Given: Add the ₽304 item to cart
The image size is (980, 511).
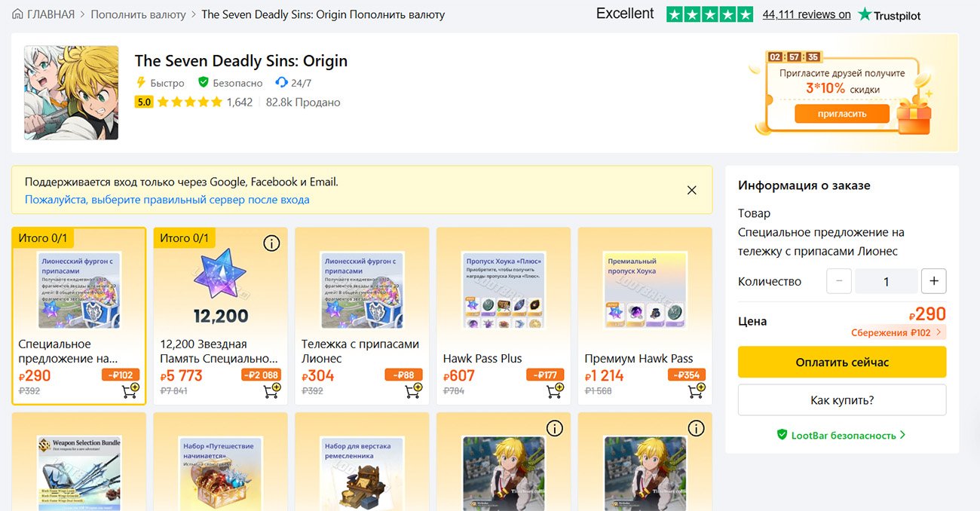Looking at the screenshot, I should pos(414,390).
